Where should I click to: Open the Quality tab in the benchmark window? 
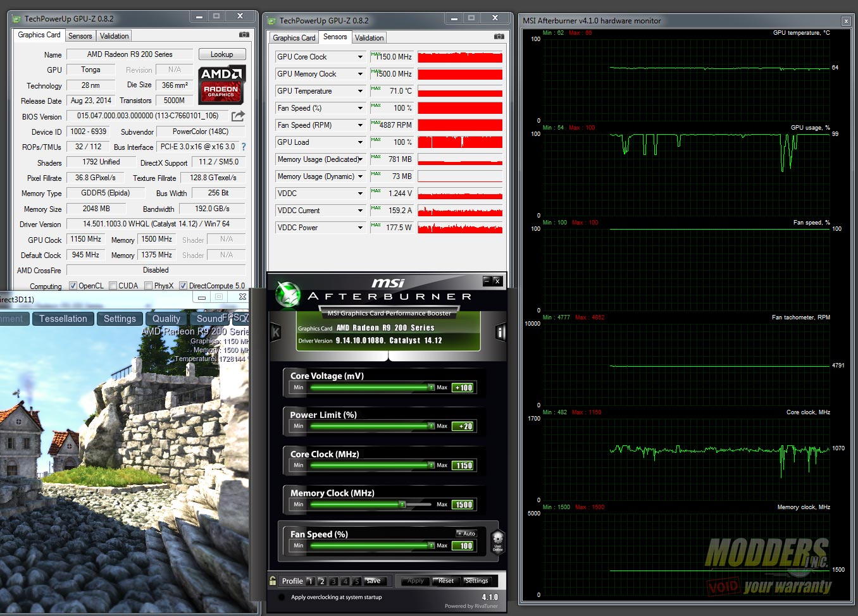tap(166, 319)
